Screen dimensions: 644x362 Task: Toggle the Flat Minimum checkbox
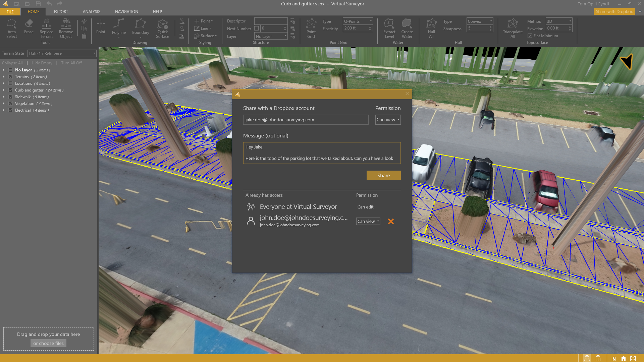tap(530, 36)
